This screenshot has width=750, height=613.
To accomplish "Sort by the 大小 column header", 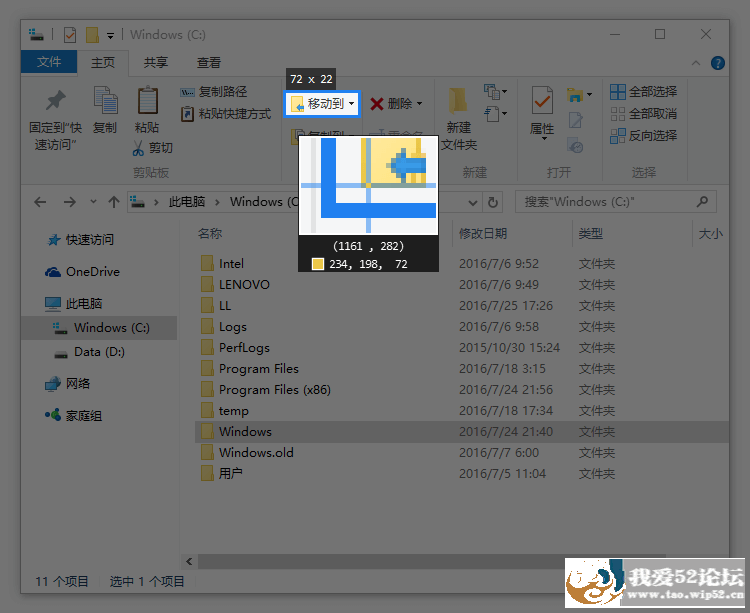I will (710, 233).
